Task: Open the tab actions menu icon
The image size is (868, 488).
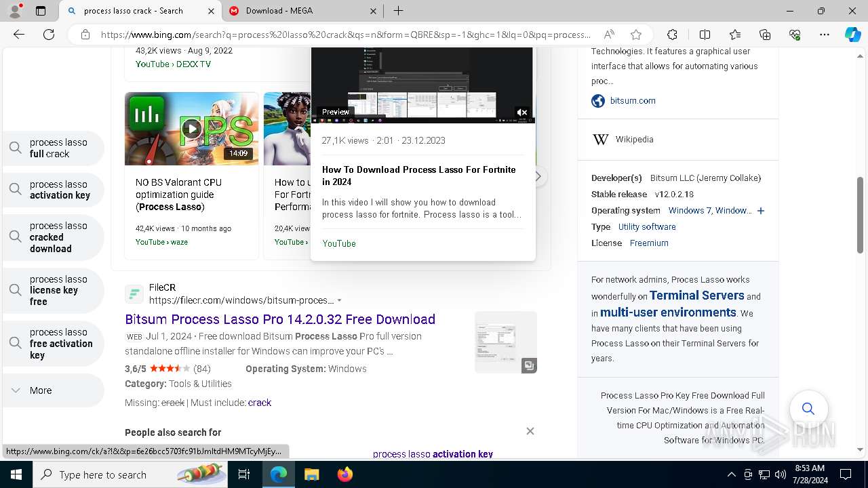Action: point(41,11)
